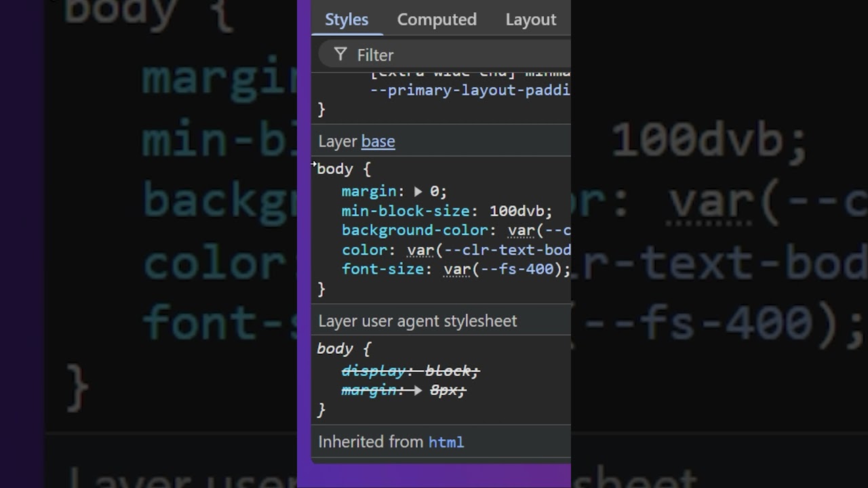This screenshot has height=488, width=868.
Task: Click the font-size property name
Action: [382, 269]
